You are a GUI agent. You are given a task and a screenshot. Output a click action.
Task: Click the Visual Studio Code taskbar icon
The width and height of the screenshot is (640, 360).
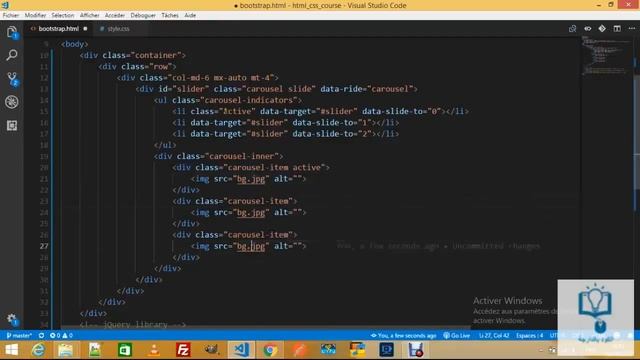[241, 350]
